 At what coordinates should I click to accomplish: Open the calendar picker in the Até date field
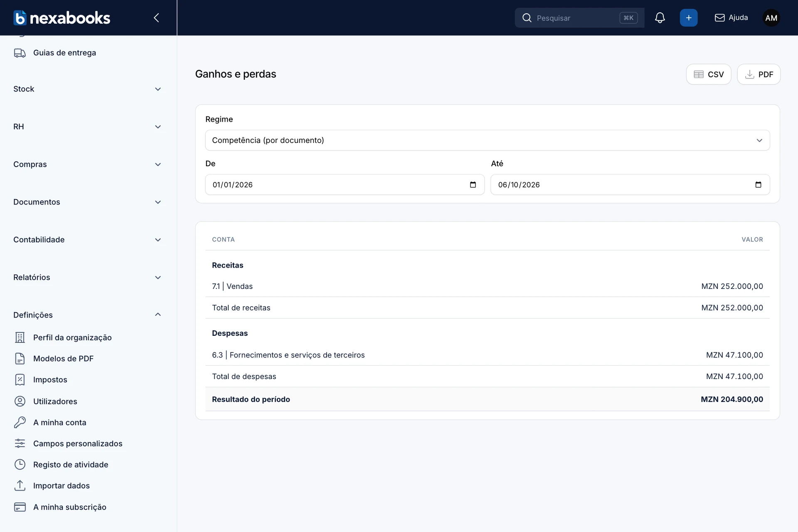tap(758, 185)
